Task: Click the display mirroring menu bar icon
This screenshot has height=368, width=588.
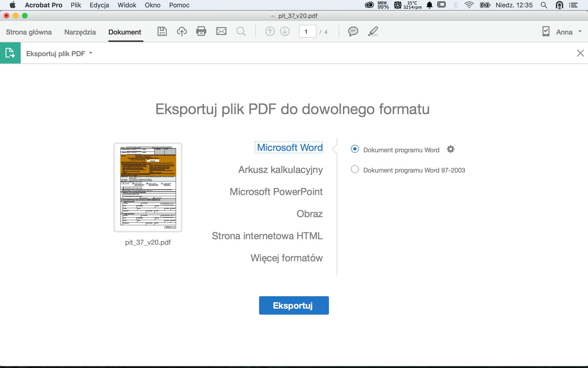Action: [442, 5]
